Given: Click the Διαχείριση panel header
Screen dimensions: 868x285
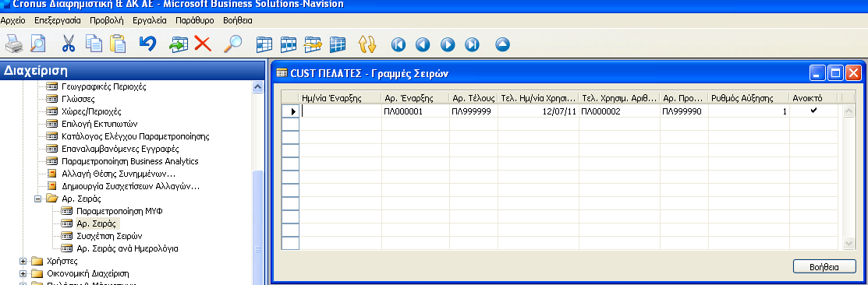Looking at the screenshot, I should point(133,70).
